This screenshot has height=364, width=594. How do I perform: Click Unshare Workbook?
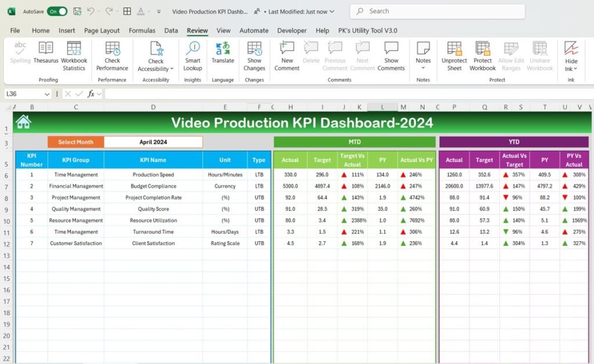540,55
